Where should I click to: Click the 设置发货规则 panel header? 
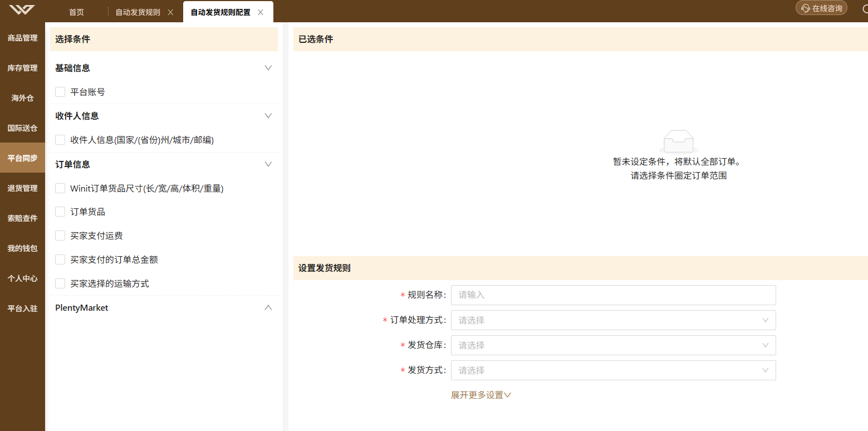pos(581,268)
